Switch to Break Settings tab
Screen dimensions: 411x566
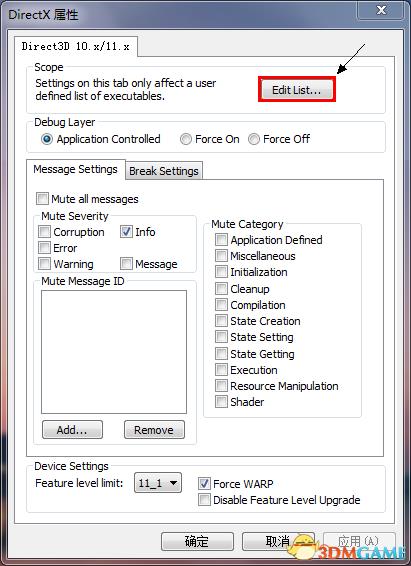click(164, 170)
